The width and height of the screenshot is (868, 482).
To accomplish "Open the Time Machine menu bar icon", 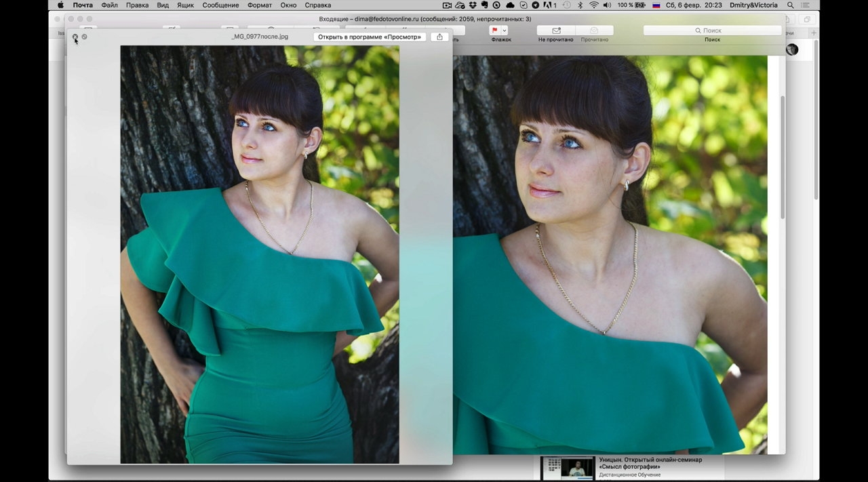I will (x=566, y=5).
